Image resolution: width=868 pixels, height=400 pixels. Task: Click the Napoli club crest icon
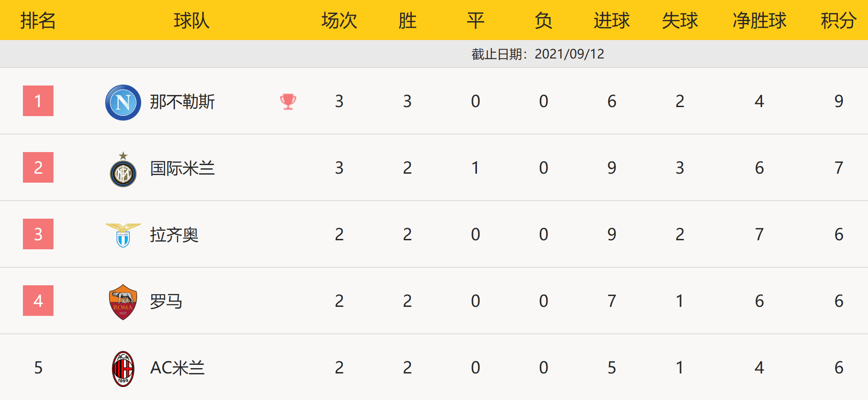(x=123, y=102)
